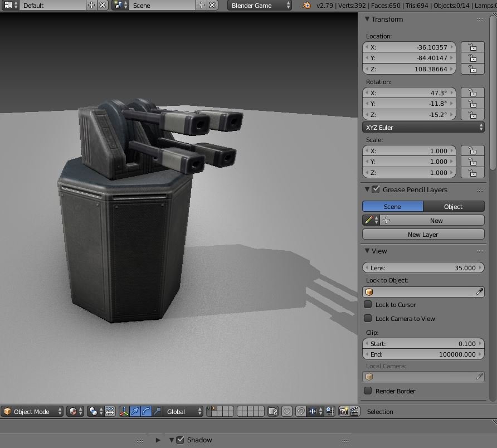Adjust the Lens value slider

423,267
